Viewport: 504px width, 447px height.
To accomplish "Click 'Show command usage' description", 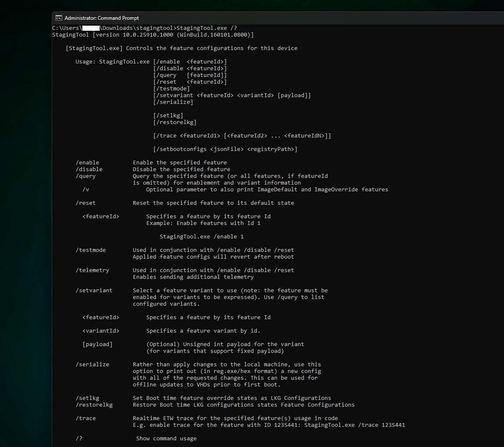I will click(x=166, y=439).
